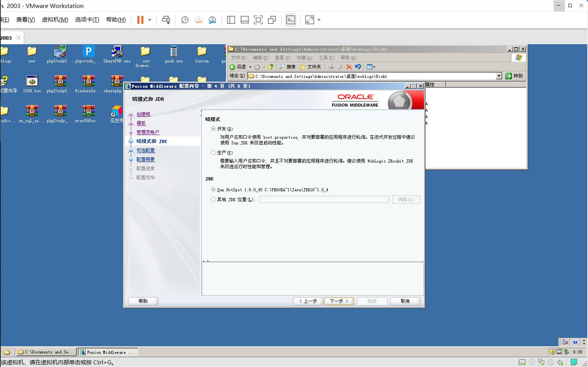Revert to snapshot using the orange-arrow clock icon
The height and width of the screenshot is (367, 588).
coord(198,20)
